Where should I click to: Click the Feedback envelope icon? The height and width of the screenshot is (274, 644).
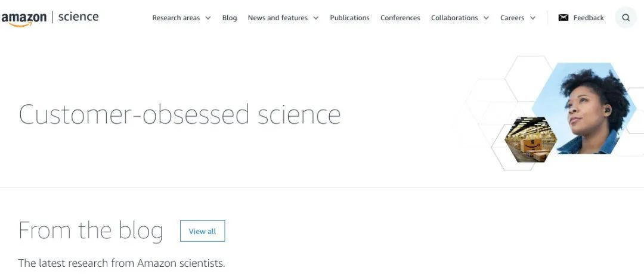click(563, 18)
